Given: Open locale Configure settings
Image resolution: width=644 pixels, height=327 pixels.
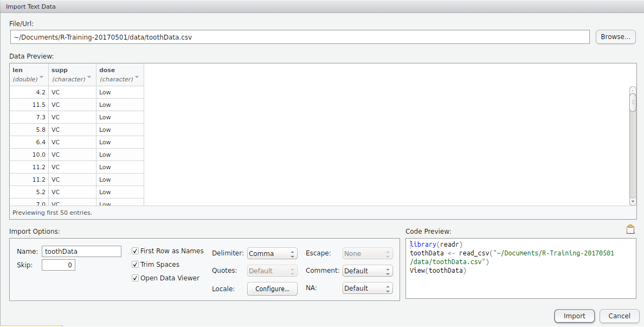Looking at the screenshot, I should point(272,289).
